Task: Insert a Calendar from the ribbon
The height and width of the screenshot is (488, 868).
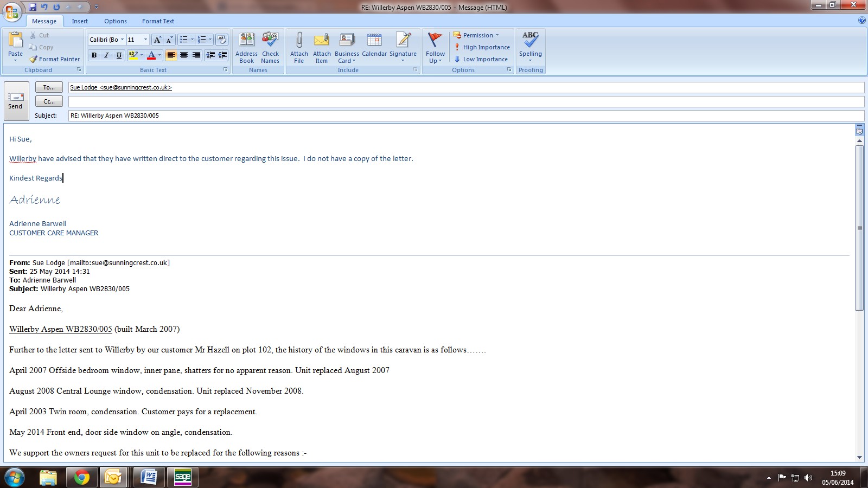Action: point(374,41)
